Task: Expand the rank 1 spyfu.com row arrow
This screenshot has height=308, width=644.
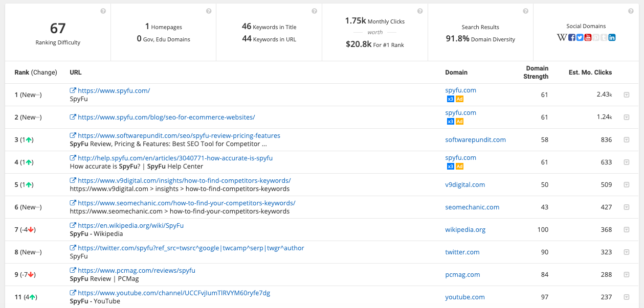Action: (x=627, y=95)
